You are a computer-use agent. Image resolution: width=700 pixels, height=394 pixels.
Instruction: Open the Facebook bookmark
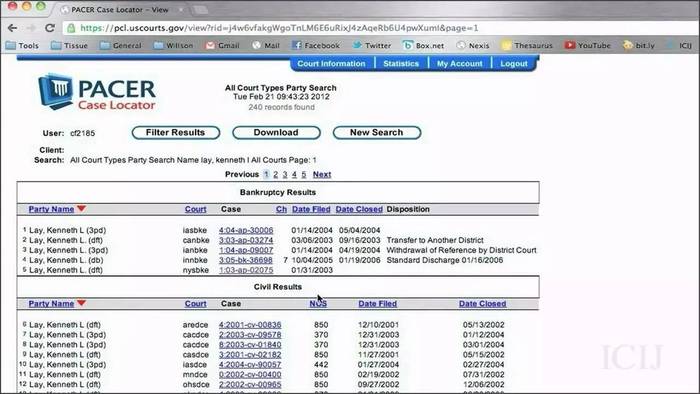[x=316, y=46]
